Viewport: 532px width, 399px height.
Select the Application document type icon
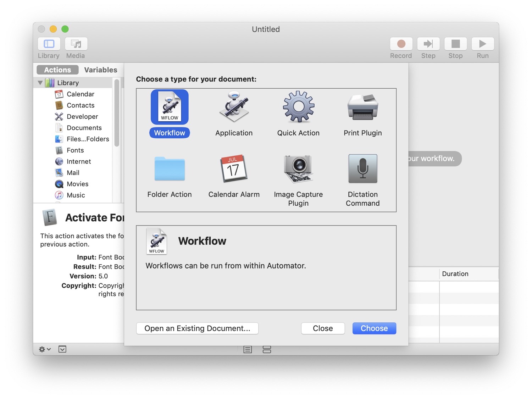point(234,107)
